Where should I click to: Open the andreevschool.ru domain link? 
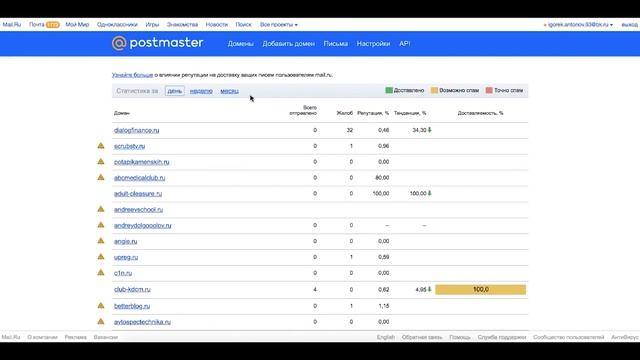138,210
